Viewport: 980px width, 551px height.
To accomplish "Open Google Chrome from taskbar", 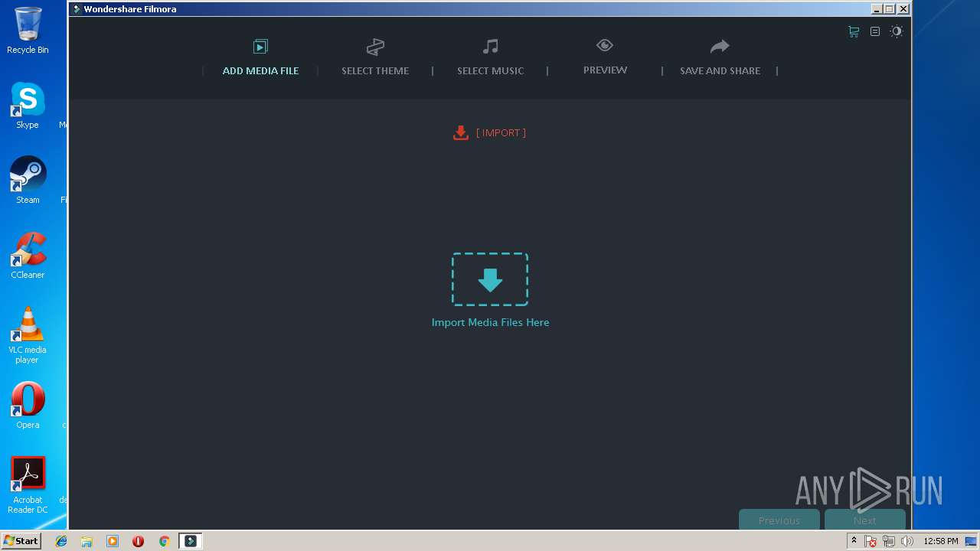I will 164,541.
